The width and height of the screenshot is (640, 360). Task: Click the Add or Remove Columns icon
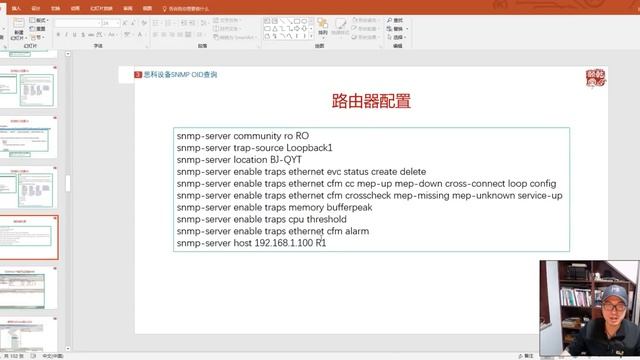point(200,35)
